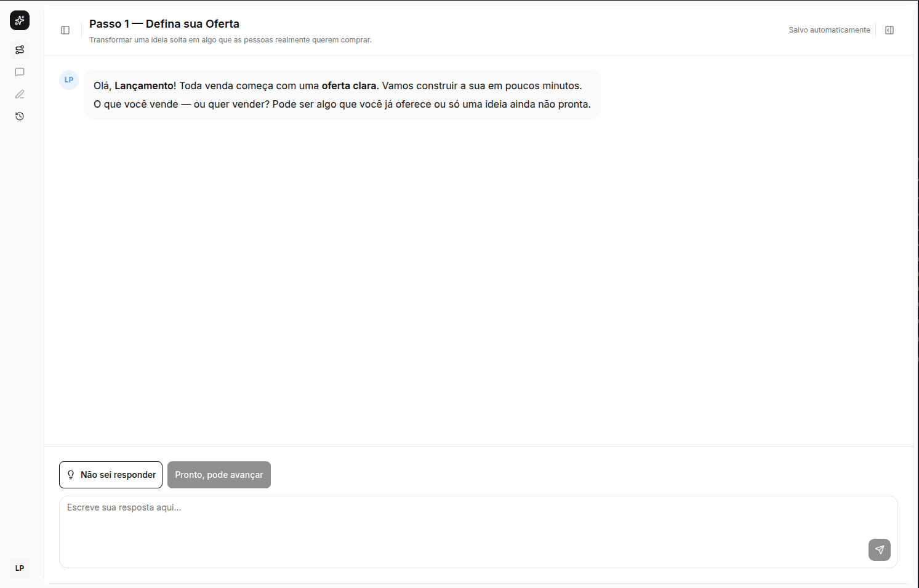Send the message with paper plane icon
The width and height of the screenshot is (919, 588).
(x=880, y=550)
